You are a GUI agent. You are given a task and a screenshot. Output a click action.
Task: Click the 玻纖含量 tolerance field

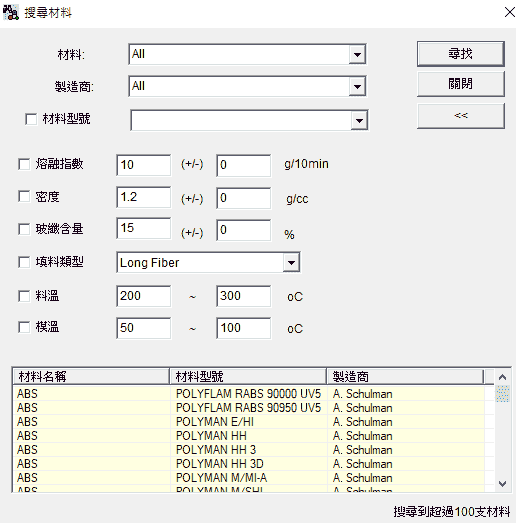[243, 230]
